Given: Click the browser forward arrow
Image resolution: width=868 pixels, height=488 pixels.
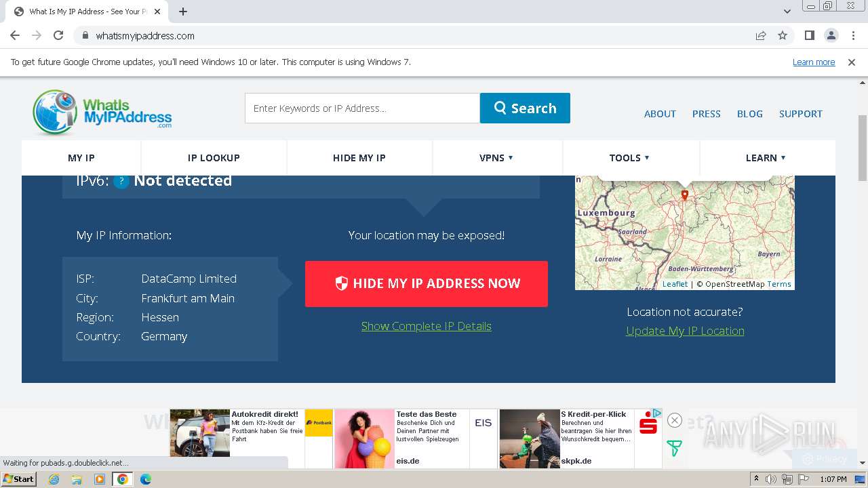Looking at the screenshot, I should 37,35.
